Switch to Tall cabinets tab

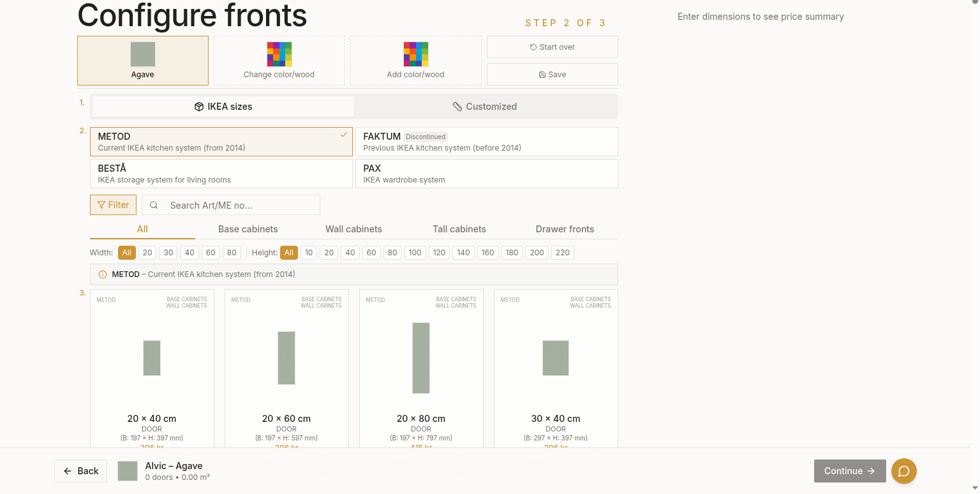459,229
